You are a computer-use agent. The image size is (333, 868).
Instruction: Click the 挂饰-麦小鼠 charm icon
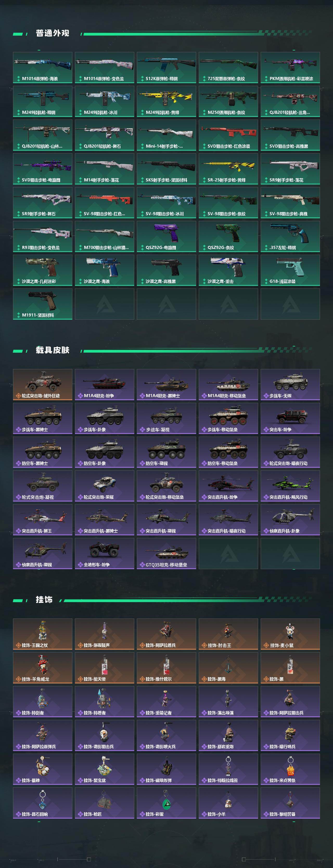pos(290,634)
